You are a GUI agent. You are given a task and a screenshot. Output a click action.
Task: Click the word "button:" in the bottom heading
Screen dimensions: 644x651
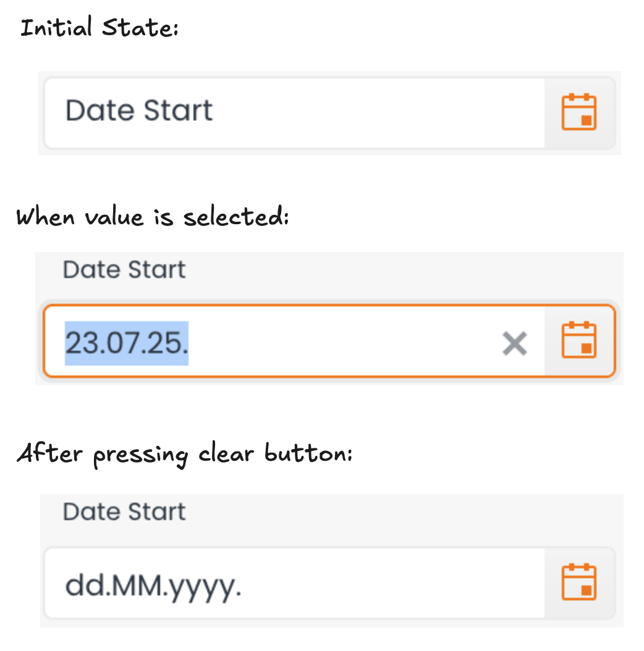[308, 454]
